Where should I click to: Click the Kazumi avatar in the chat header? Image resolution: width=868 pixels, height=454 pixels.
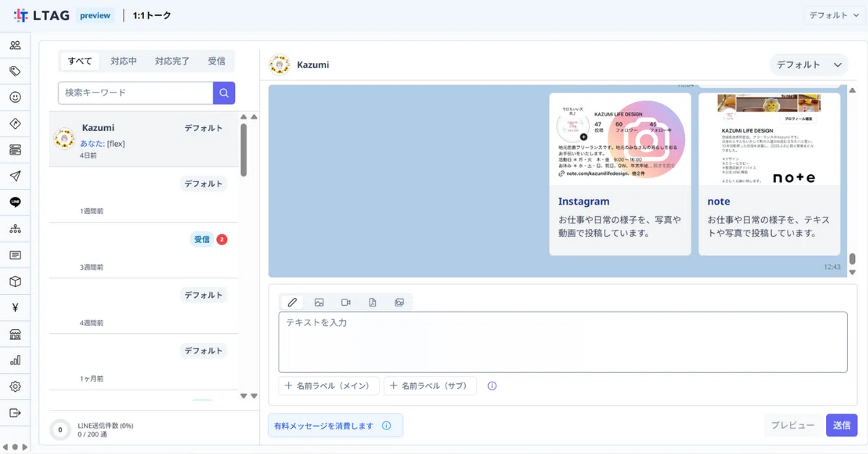point(279,64)
